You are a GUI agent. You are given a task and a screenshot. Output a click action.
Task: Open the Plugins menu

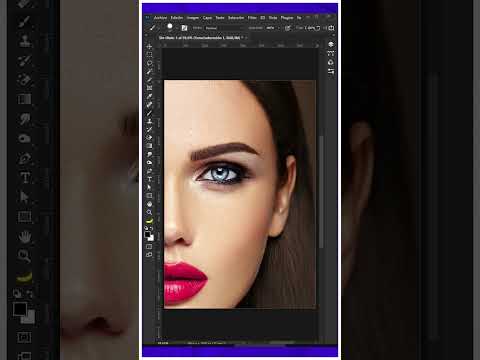click(287, 18)
